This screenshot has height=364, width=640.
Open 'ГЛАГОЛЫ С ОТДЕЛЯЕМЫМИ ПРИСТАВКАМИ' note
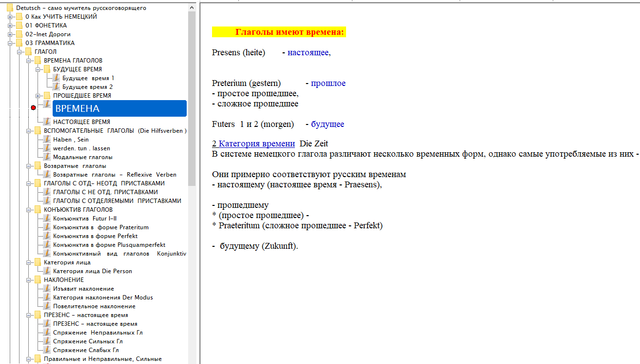(x=117, y=201)
